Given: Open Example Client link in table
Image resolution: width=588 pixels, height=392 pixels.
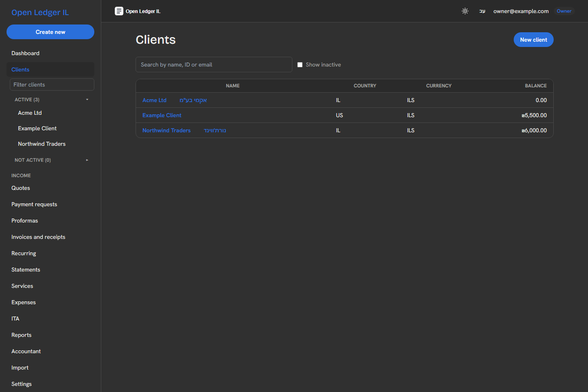Looking at the screenshot, I should pyautogui.click(x=162, y=115).
